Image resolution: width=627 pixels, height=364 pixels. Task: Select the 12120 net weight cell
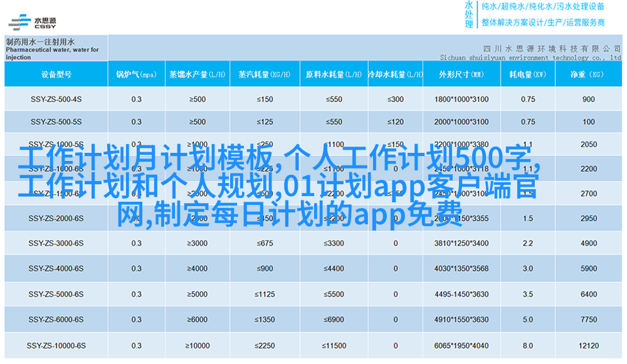(x=588, y=346)
